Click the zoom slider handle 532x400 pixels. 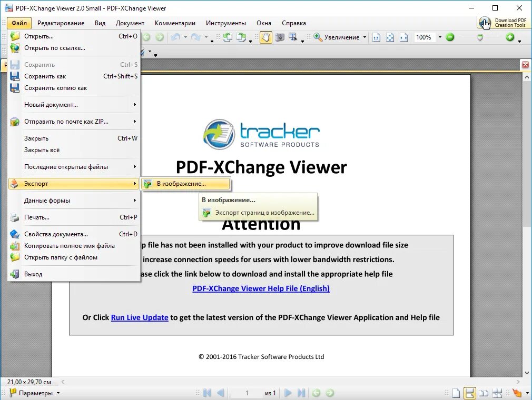point(480,37)
